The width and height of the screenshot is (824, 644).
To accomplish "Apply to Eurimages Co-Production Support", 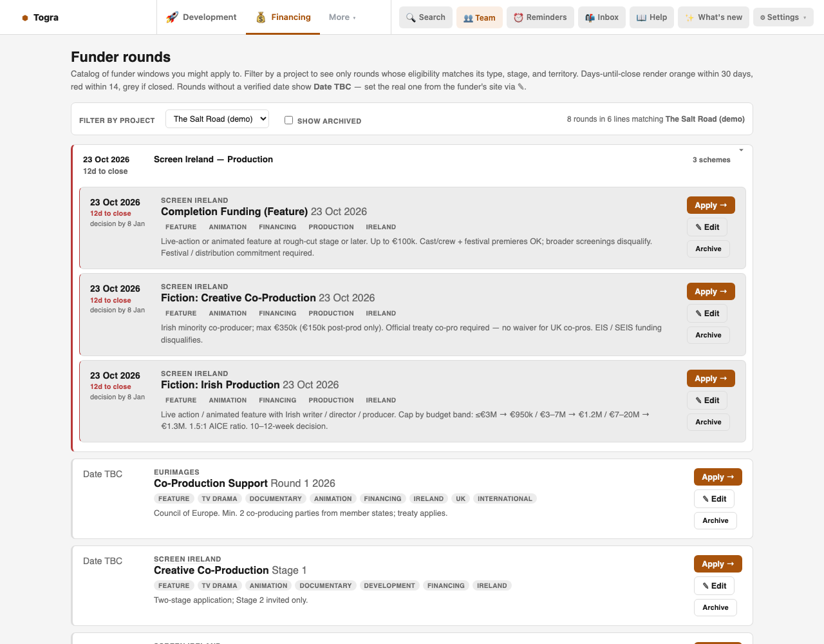I will click(x=718, y=477).
